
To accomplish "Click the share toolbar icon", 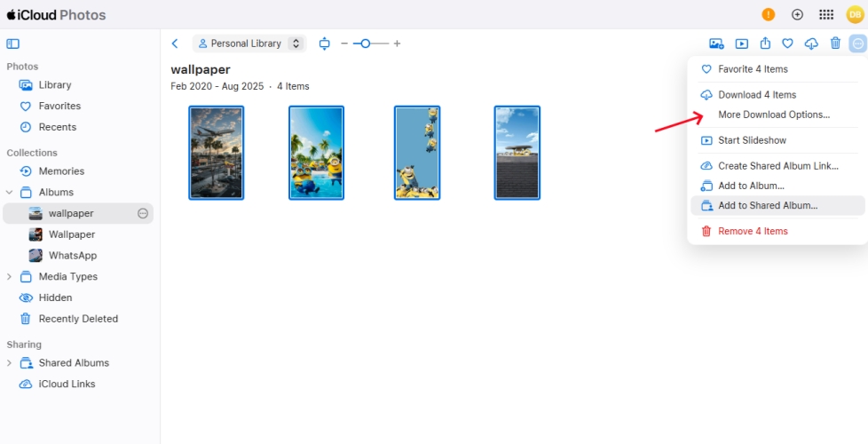I will click(765, 43).
